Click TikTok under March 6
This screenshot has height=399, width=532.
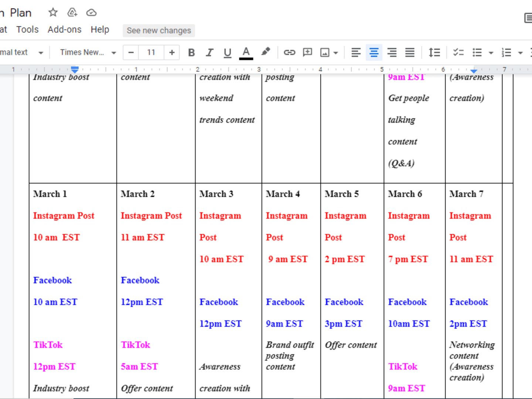click(x=403, y=367)
